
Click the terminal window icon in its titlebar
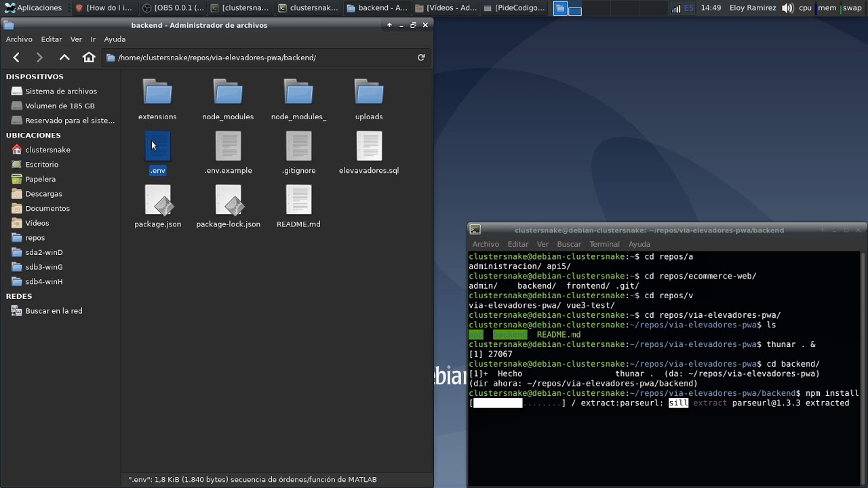(x=475, y=230)
